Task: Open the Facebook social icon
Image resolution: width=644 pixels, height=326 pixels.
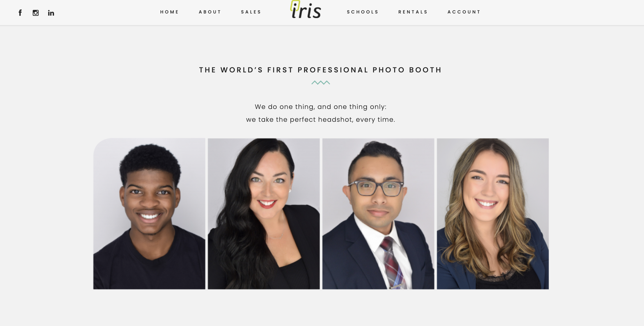Action: pos(20,13)
